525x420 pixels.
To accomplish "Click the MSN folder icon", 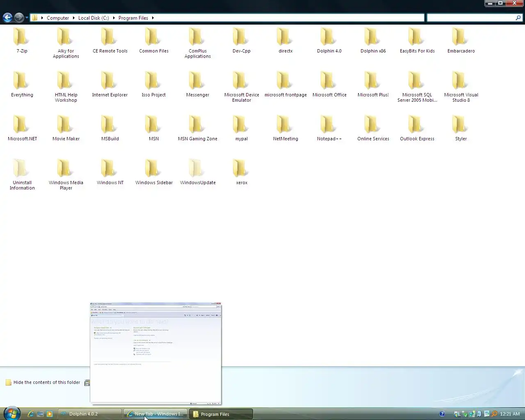I will (x=152, y=124).
